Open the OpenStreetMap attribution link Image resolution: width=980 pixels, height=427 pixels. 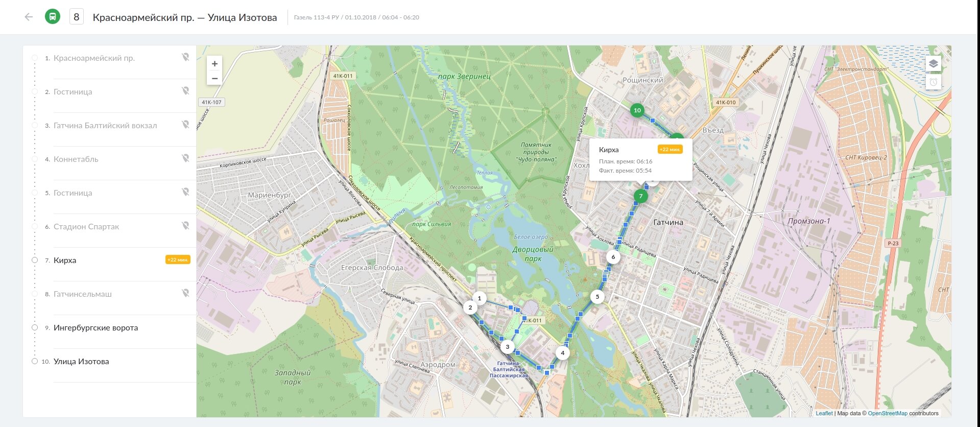tap(888, 413)
